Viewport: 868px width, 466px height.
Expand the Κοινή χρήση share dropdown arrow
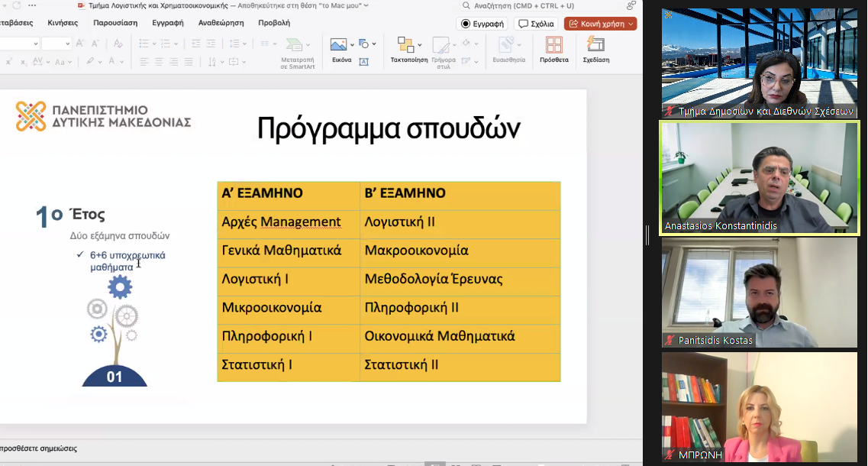click(x=631, y=24)
